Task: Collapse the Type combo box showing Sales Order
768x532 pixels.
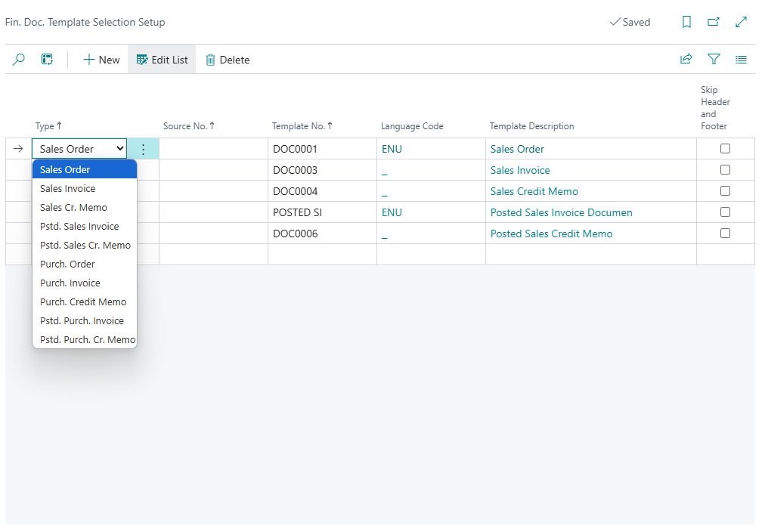Action: pos(79,149)
